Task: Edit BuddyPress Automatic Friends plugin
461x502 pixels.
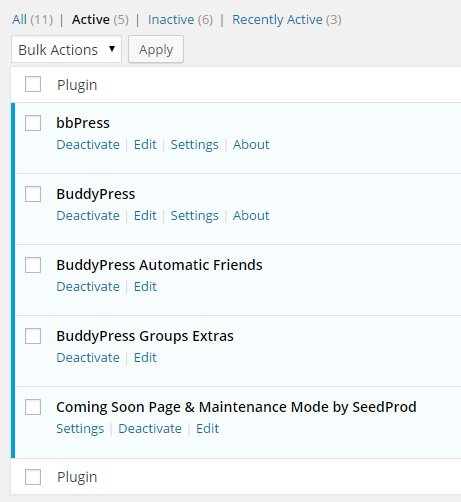Action: pos(145,287)
